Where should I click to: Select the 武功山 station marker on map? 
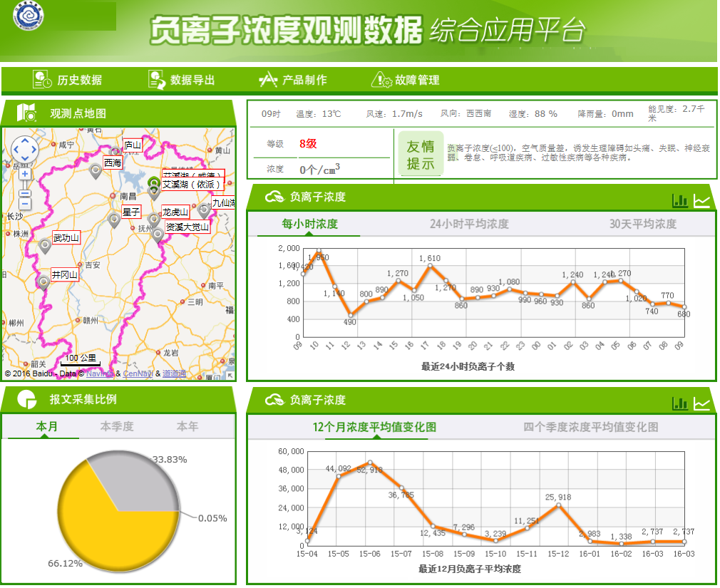pos(45,246)
